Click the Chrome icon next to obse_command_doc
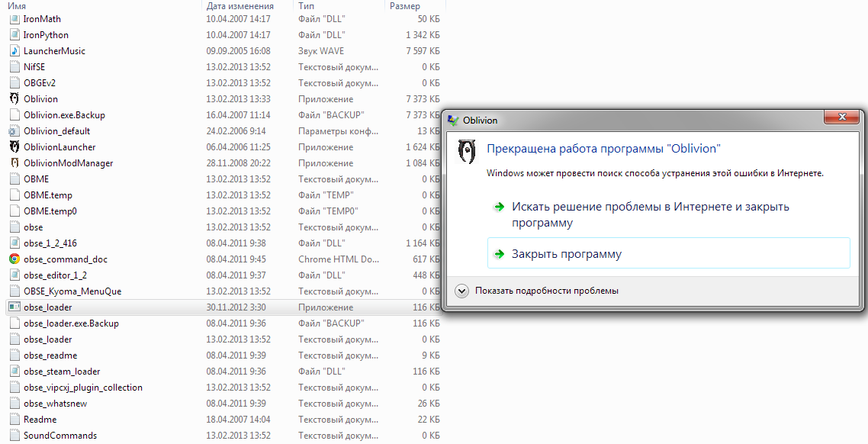Viewport: 868px width, 444px height. (x=14, y=259)
